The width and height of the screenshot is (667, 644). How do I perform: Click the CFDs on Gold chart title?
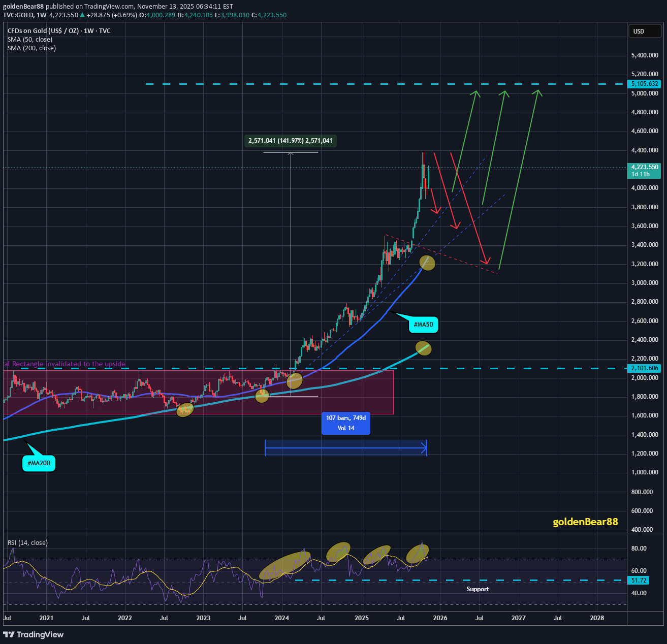click(x=59, y=31)
